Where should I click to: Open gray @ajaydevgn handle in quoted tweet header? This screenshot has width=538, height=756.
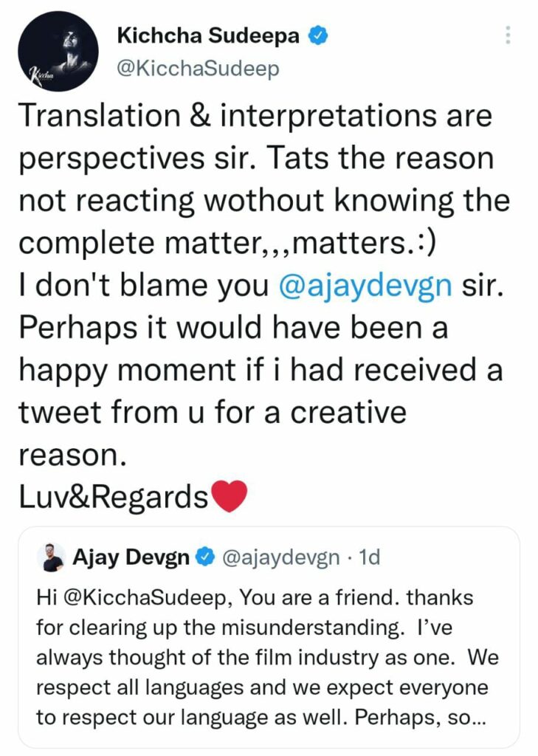pos(280,557)
